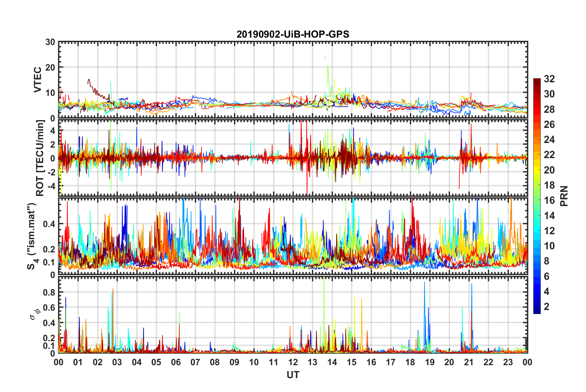This screenshot has height=392, width=586.
Task: Click the 20 tick on VTEC axis
Action: [x=50, y=67]
